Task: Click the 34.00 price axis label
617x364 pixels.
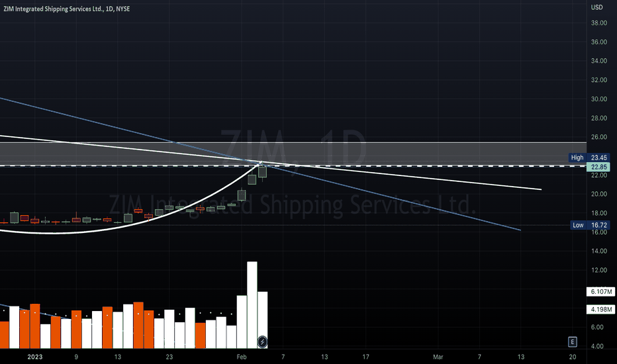Action: 598,61
